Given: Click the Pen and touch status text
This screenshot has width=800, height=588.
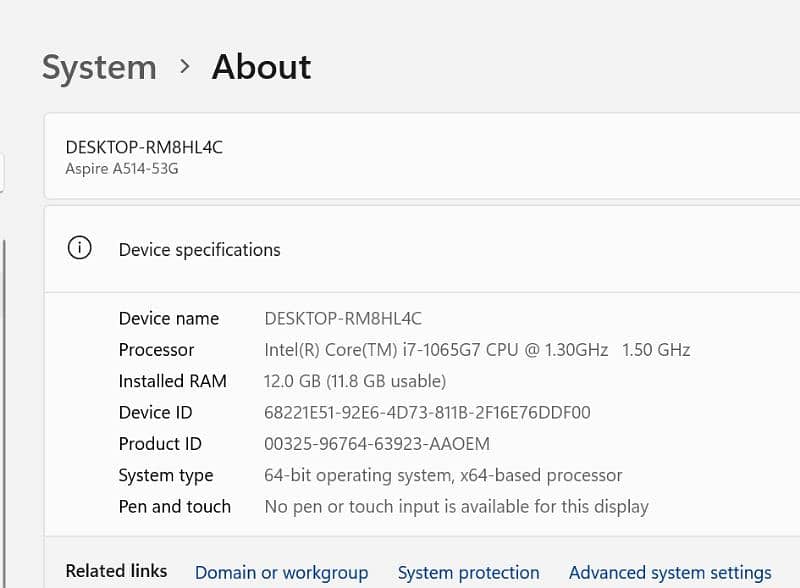Looking at the screenshot, I should click(456, 507).
